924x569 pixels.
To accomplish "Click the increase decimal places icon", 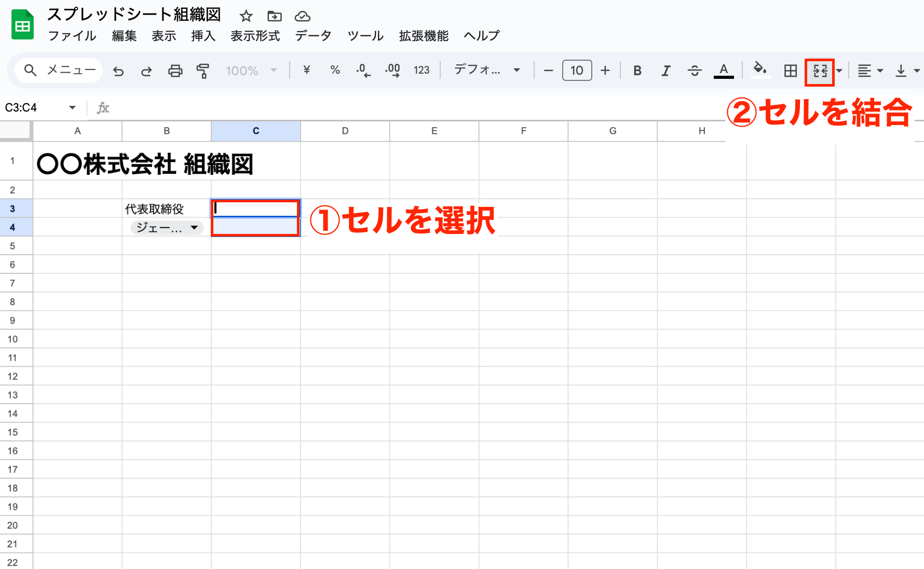I will click(392, 71).
